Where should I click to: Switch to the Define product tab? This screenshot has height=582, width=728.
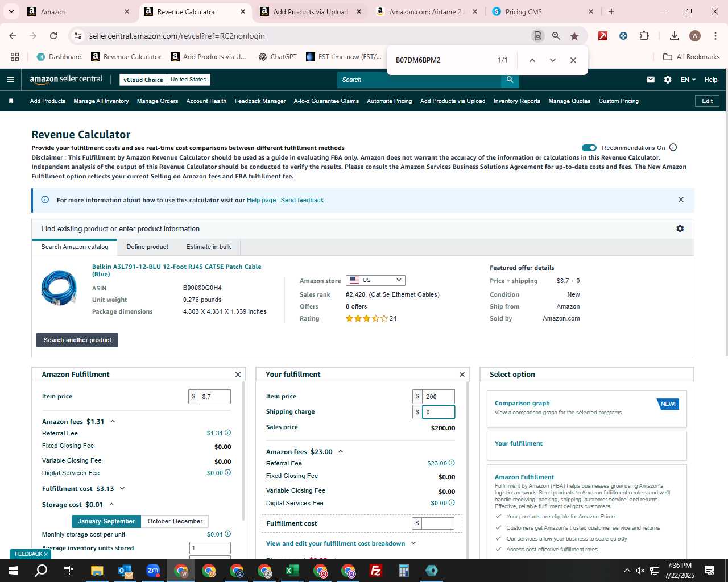pyautogui.click(x=147, y=247)
